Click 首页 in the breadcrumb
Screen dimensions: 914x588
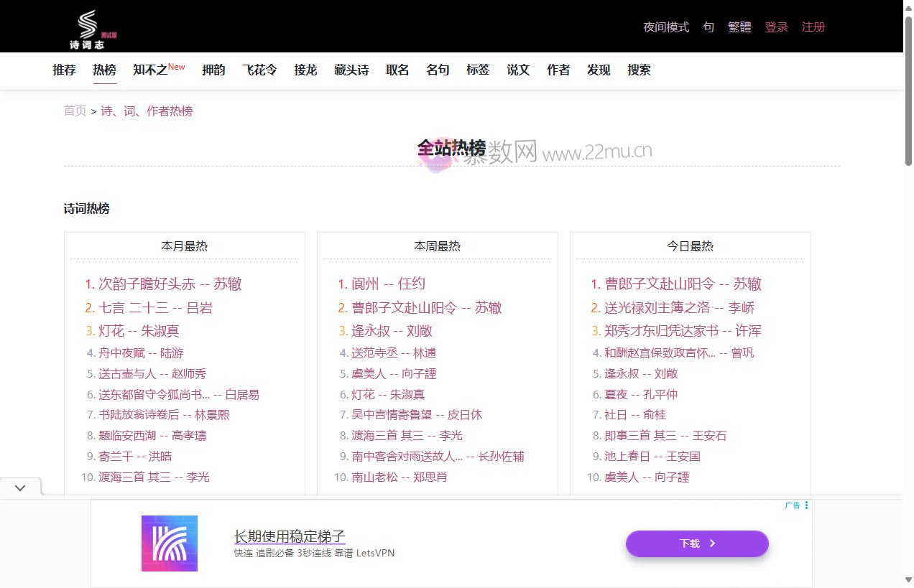tap(75, 111)
